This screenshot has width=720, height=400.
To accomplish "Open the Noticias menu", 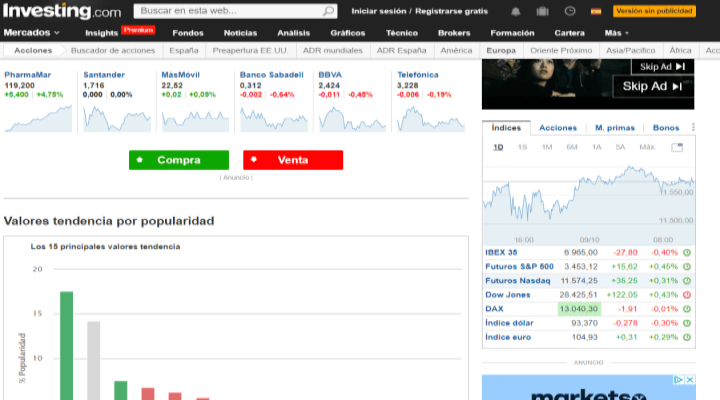I will click(x=240, y=33).
